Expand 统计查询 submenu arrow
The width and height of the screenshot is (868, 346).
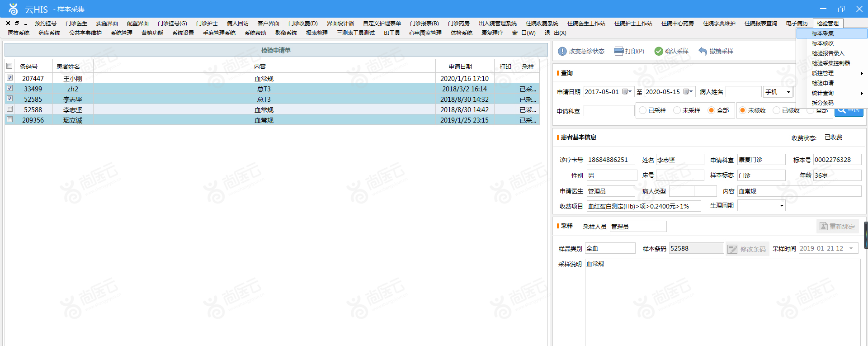point(862,93)
